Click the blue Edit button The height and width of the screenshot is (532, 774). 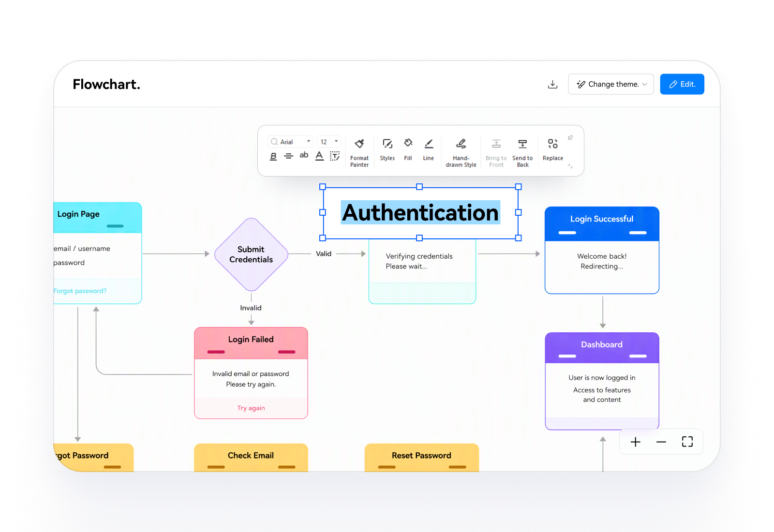(x=682, y=84)
